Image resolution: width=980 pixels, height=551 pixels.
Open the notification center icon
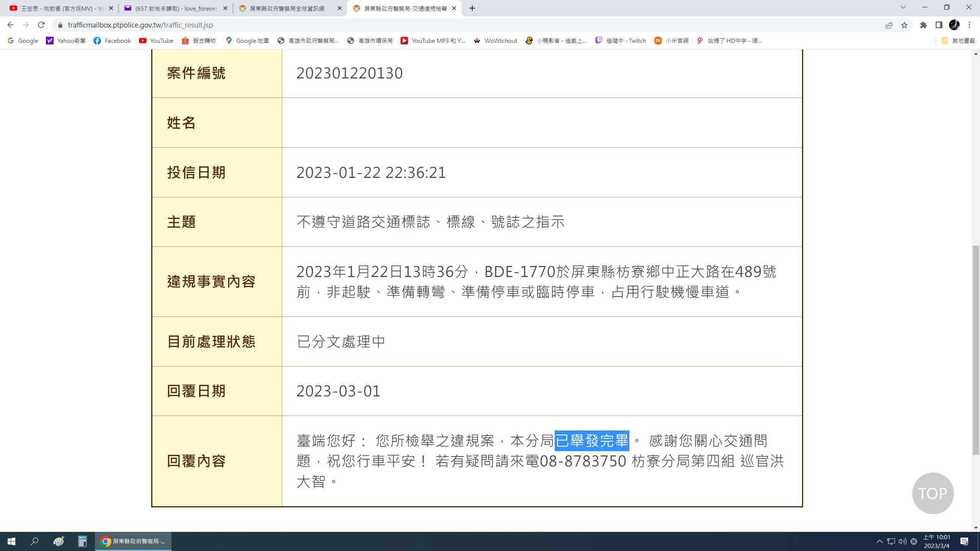coord(964,541)
